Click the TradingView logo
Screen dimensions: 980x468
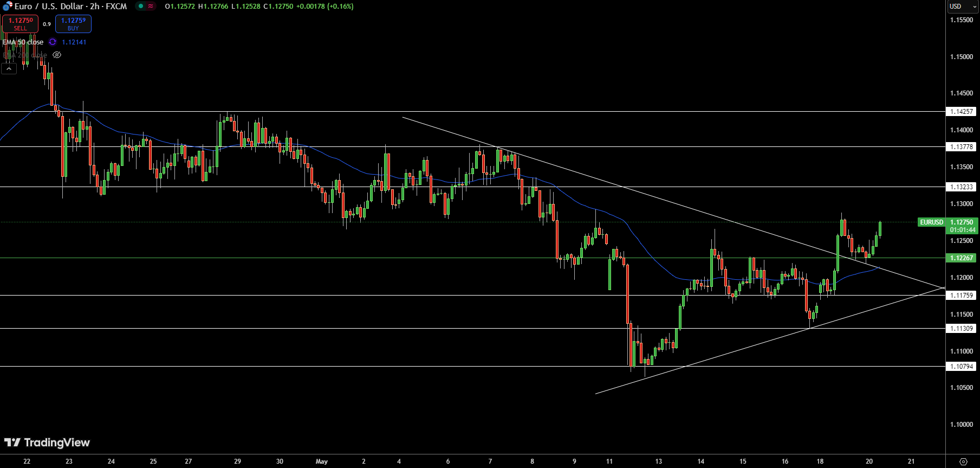(x=47, y=443)
